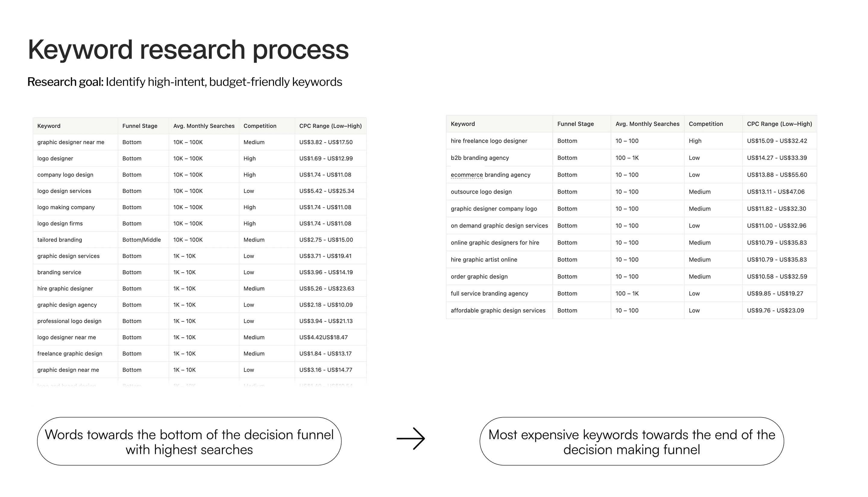Select the US$4.42US$18.47 CPC cell
Image resolution: width=868 pixels, height=497 pixels.
point(323,338)
